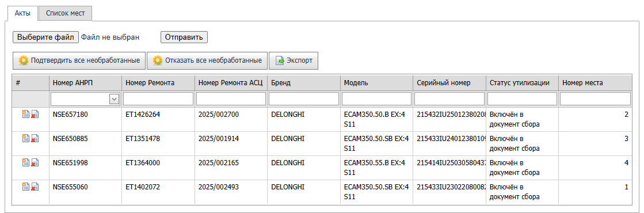
Task: Select the NSE651998 cell
Action: point(85,168)
